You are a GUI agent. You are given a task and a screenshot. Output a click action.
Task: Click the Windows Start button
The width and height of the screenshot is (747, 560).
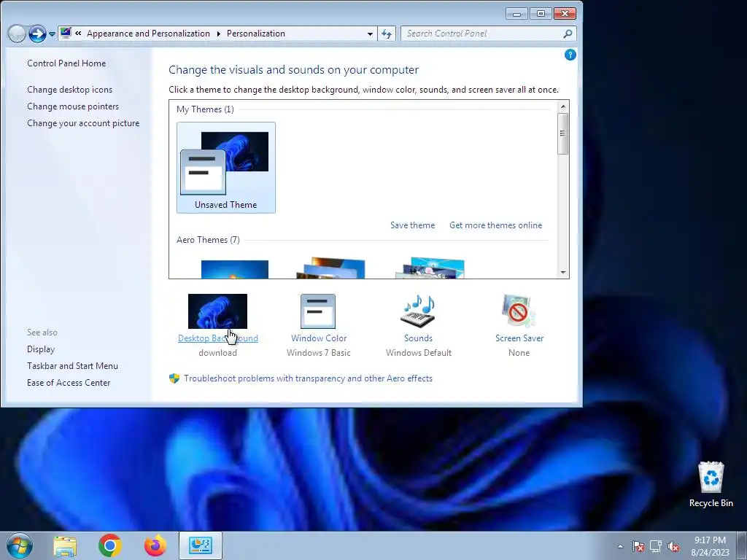pos(20,545)
